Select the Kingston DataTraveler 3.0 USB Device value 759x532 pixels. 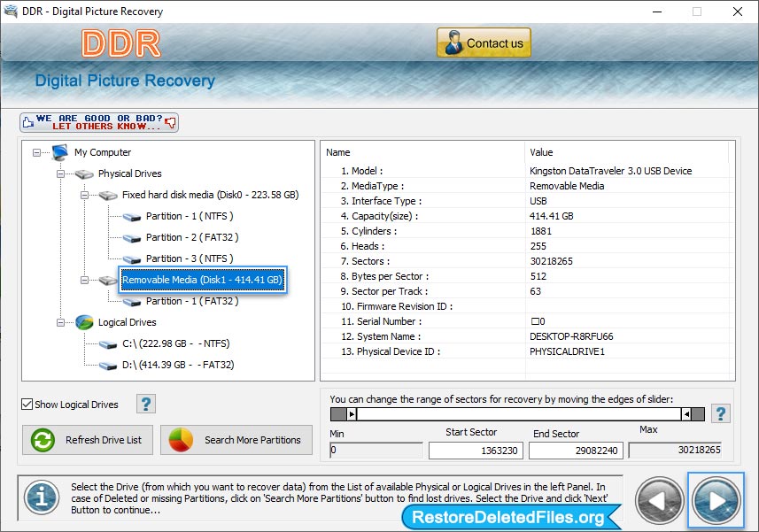click(x=610, y=171)
